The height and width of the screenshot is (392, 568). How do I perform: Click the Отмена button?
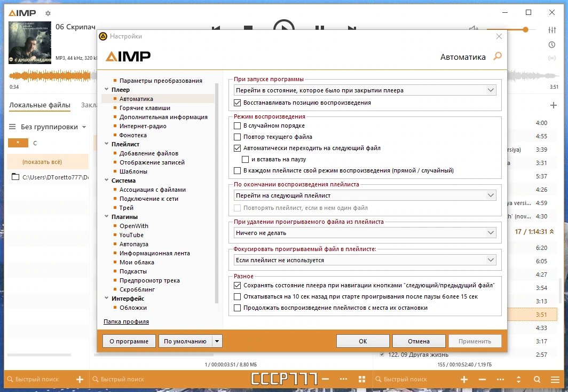click(x=419, y=341)
